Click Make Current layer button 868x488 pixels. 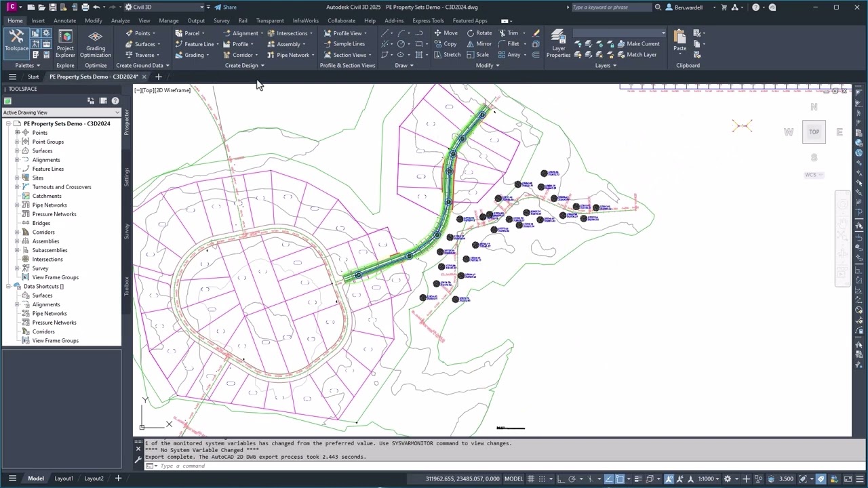[x=637, y=43]
